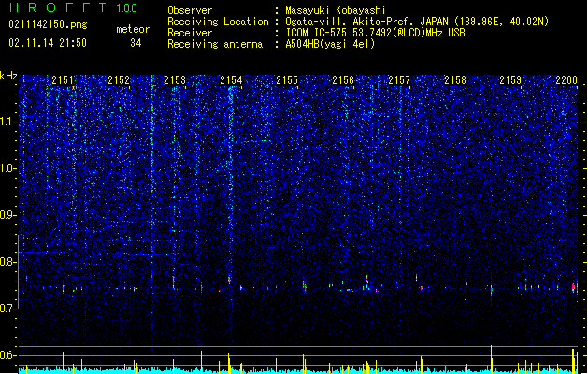Select observer name Masayuki Kobayashi
The width and height of the screenshot is (588, 374).
[336, 10]
